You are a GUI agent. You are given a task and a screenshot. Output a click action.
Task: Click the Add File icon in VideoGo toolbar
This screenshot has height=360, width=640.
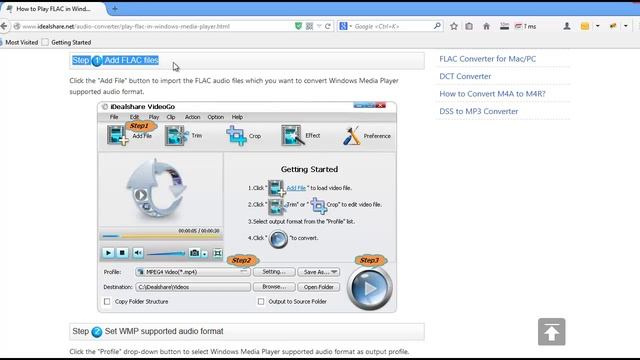point(117,135)
